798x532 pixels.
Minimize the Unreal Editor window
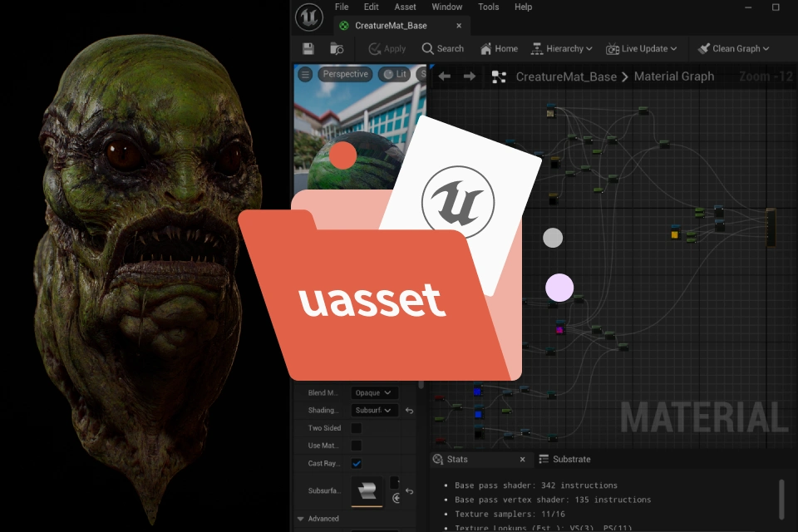(748, 7)
